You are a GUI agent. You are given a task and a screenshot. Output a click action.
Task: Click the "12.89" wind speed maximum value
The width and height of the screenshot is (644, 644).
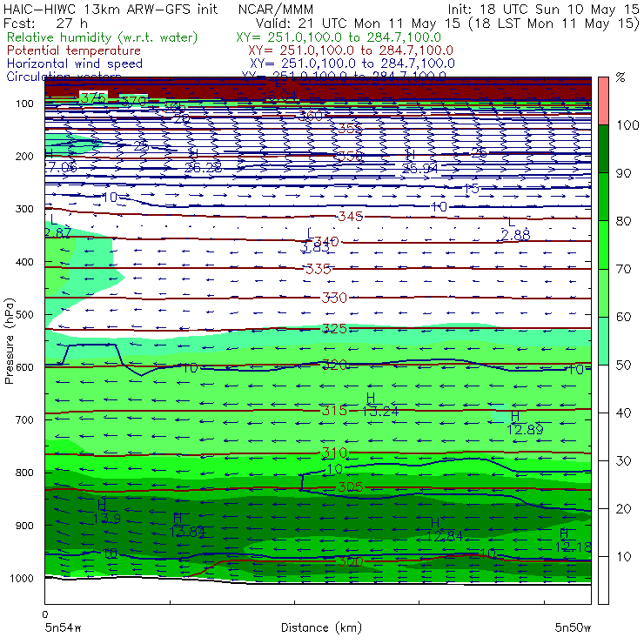point(525,430)
